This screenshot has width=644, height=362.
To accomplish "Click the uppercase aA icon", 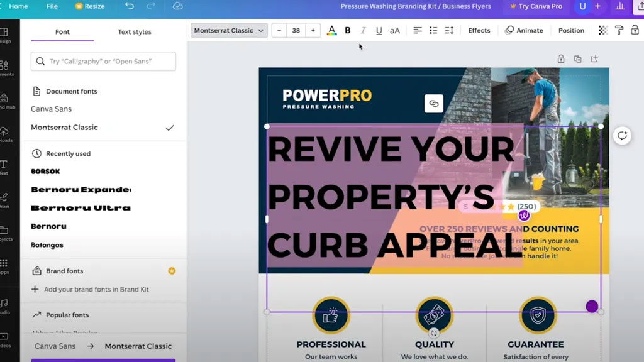I will (x=395, y=30).
